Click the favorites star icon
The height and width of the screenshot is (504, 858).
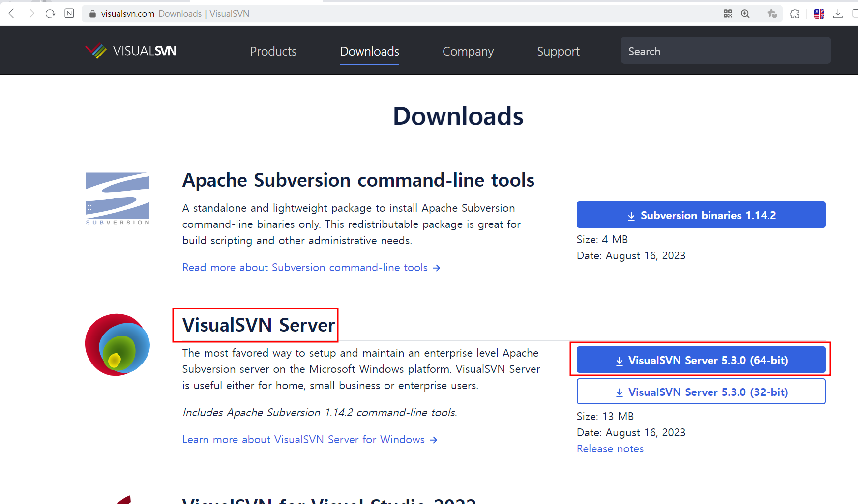point(772,14)
